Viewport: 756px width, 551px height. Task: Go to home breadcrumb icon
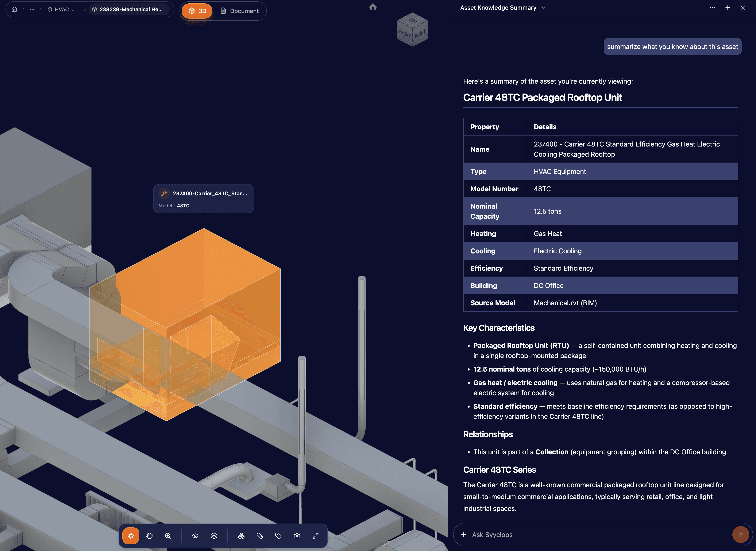point(14,9)
